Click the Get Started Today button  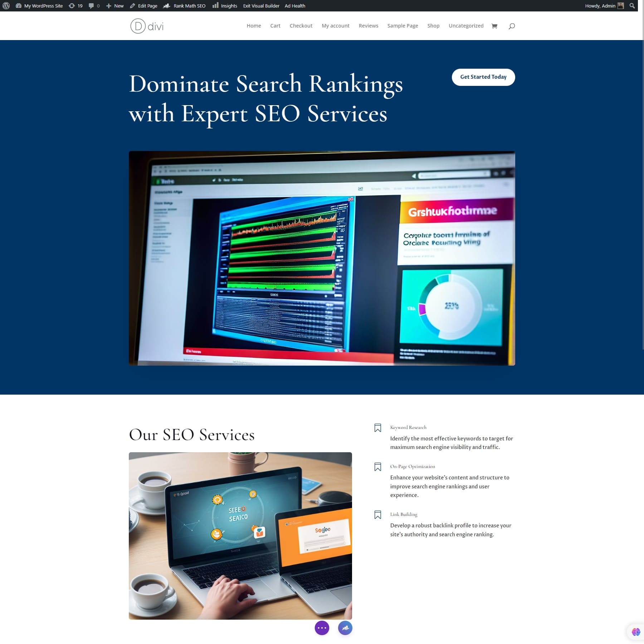click(x=483, y=77)
